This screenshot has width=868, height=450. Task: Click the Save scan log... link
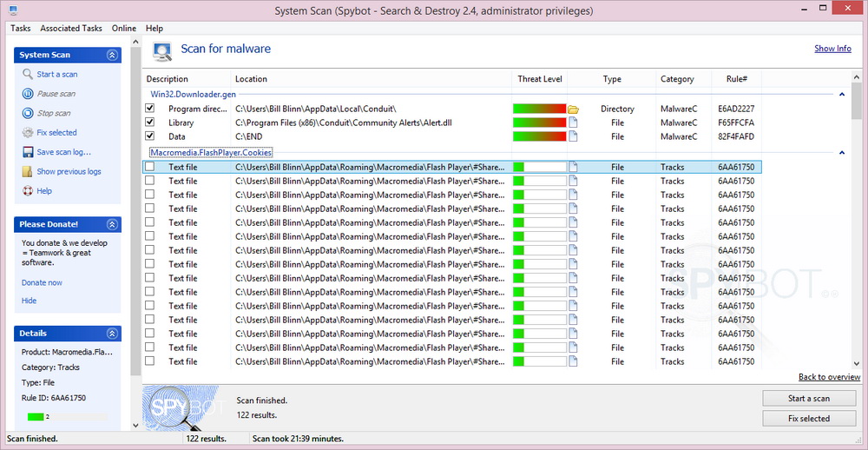tap(64, 152)
